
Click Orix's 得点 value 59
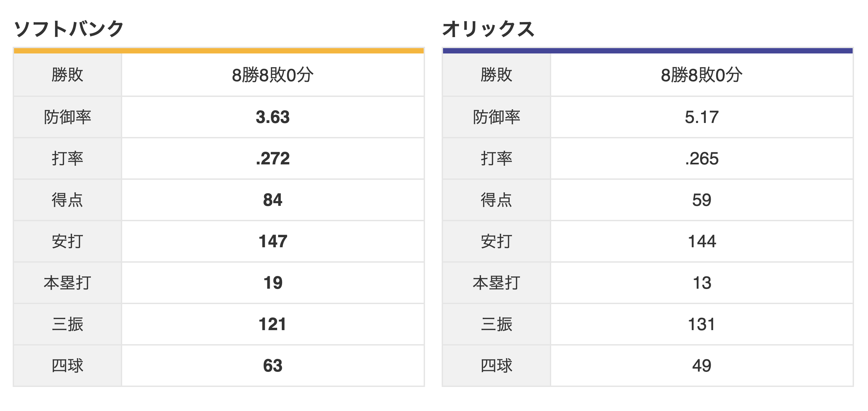(701, 200)
